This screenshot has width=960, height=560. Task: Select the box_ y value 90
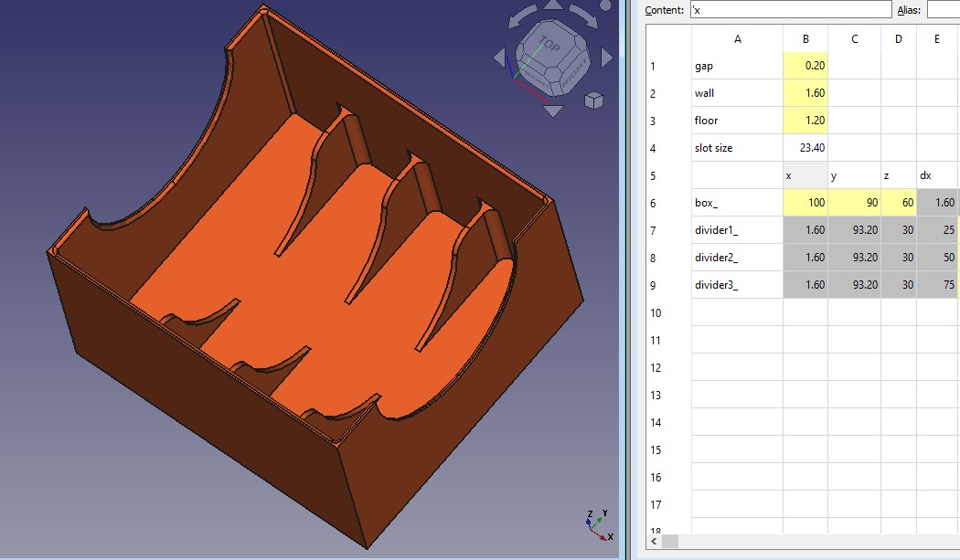click(x=855, y=203)
